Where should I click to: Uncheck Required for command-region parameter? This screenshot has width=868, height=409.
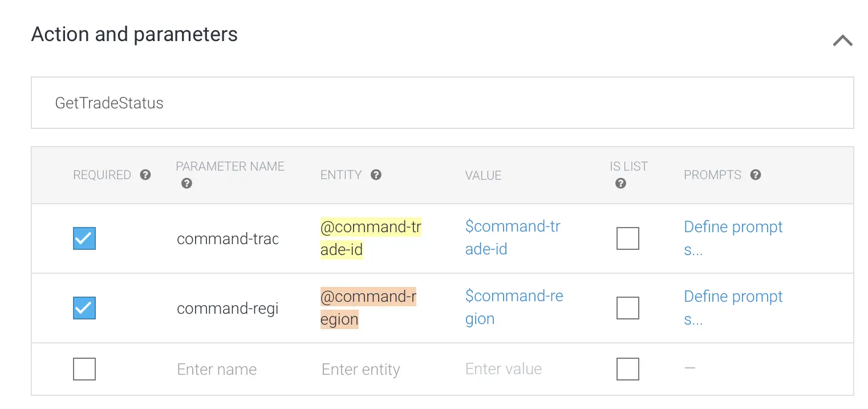84,308
